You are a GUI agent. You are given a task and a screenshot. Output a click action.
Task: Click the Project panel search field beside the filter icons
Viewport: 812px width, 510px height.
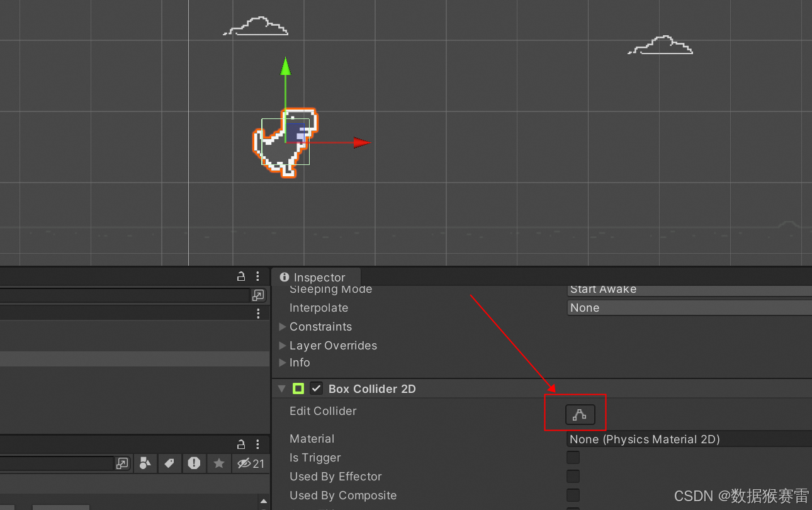coord(57,463)
